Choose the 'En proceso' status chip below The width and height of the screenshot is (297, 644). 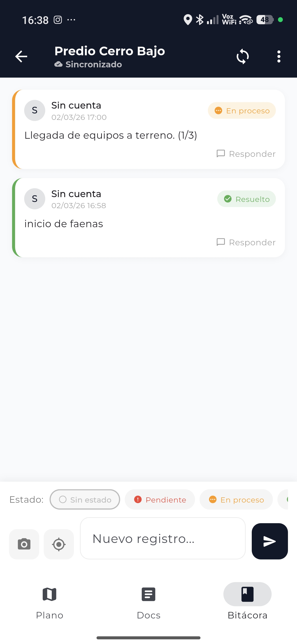[236, 499]
